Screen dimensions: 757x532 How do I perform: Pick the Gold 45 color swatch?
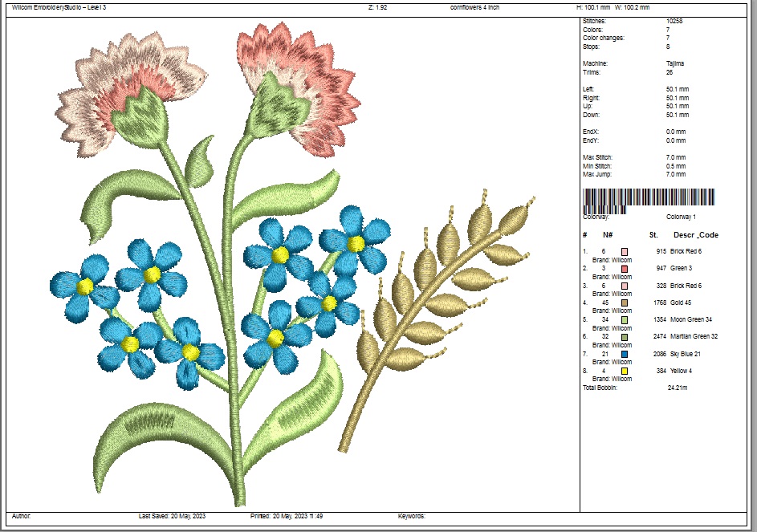pos(625,303)
